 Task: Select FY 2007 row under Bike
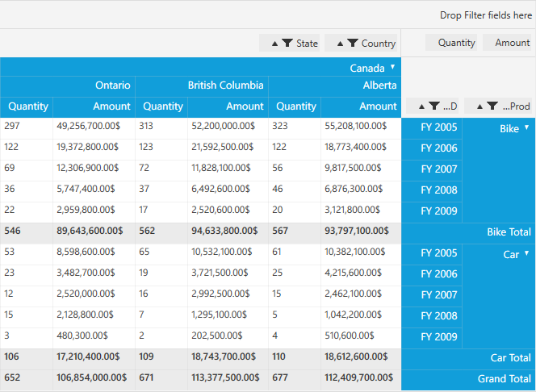(432, 169)
